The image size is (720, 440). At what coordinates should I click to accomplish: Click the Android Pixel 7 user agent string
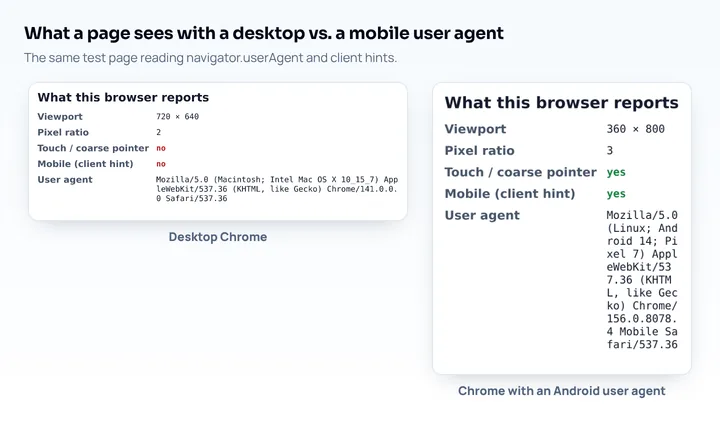tap(642, 280)
